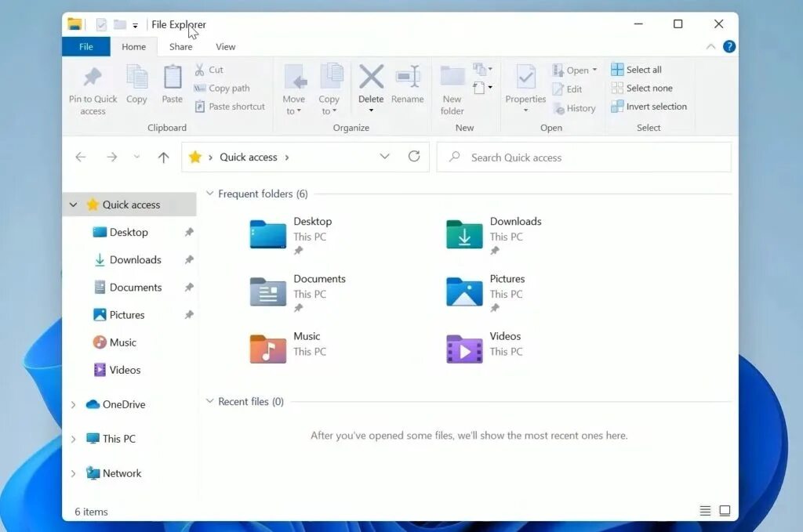Open the Desktop folder icon
803x532 pixels.
[268, 234]
